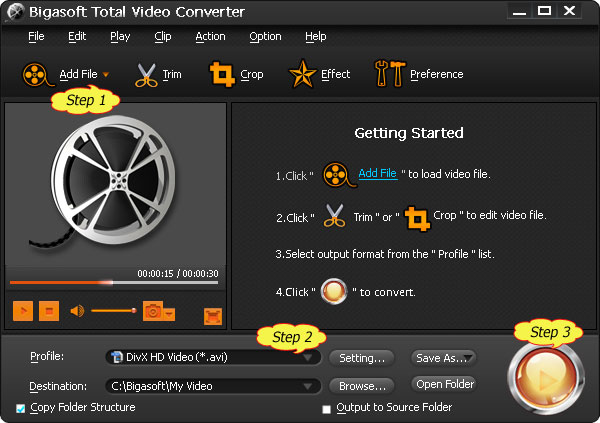Click the Profile: label
The width and height of the screenshot is (600, 423).
click(x=47, y=356)
